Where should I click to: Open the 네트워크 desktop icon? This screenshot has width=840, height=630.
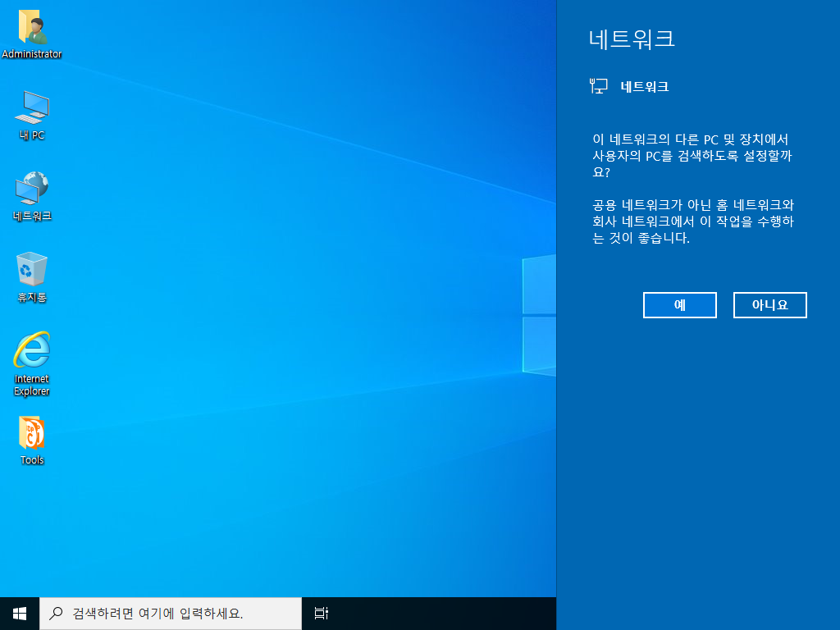click(32, 196)
